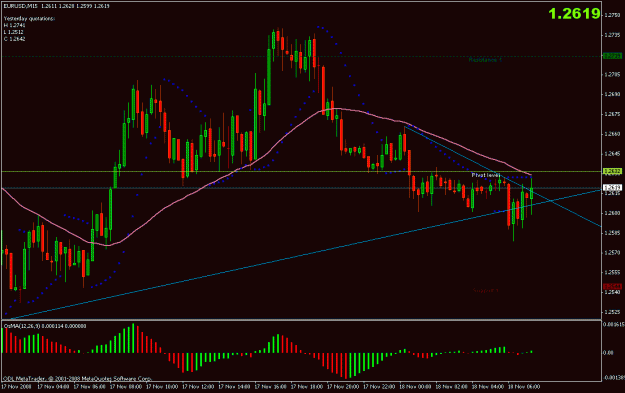Click the '17 Nov 14:00' time label

[x=234, y=386]
